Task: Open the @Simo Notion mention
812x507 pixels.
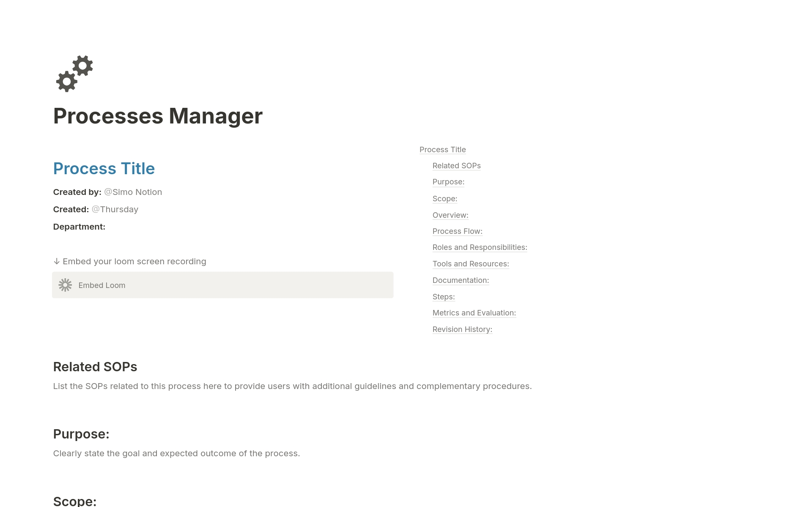Action: coord(132,192)
